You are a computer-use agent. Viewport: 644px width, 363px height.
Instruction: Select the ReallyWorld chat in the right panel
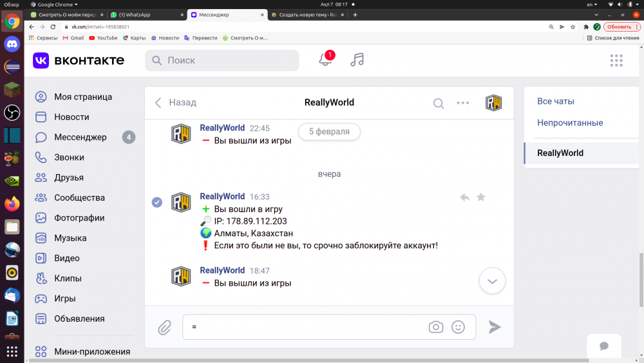coord(582,153)
